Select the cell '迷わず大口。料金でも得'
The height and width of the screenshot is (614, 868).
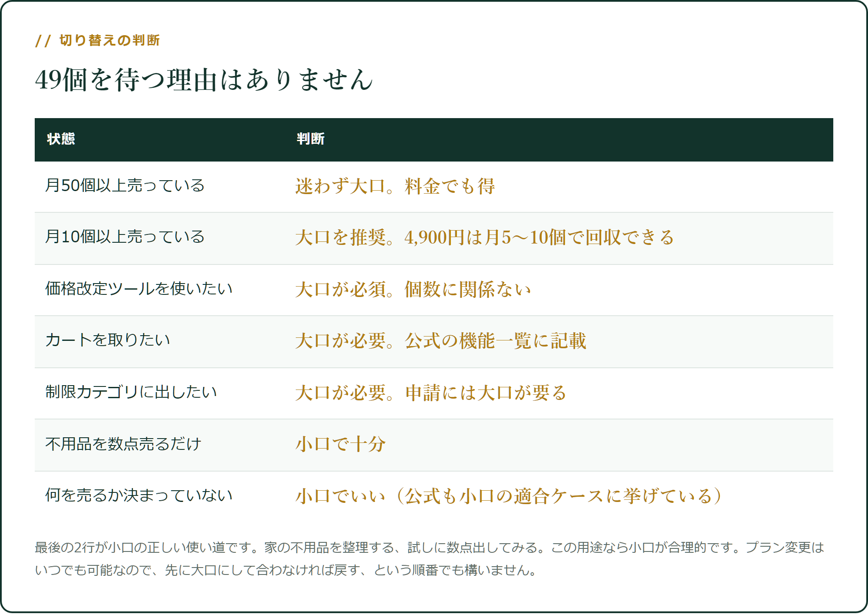559,187
